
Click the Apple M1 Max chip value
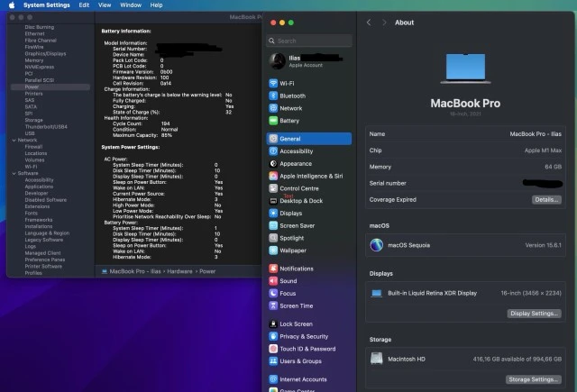tap(543, 150)
